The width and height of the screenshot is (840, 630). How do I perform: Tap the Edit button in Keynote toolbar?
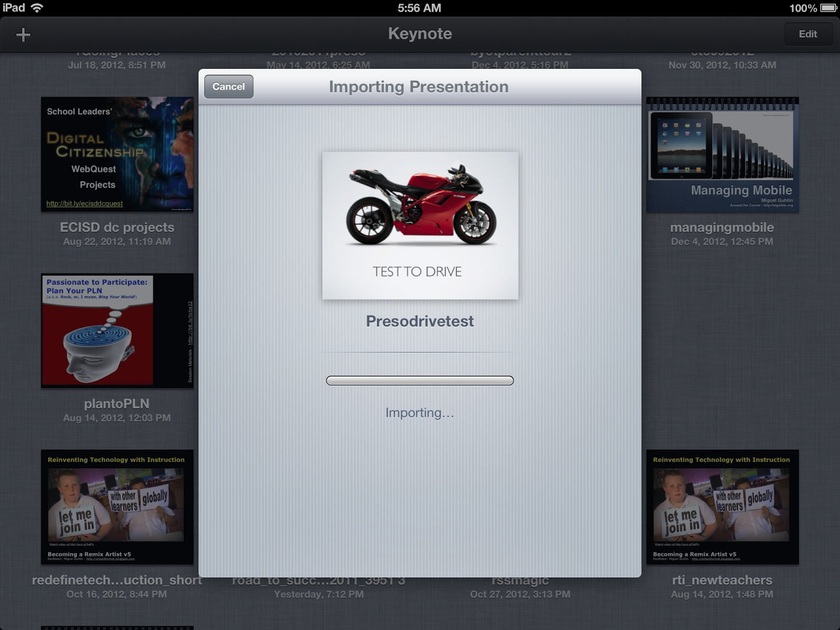tap(808, 34)
